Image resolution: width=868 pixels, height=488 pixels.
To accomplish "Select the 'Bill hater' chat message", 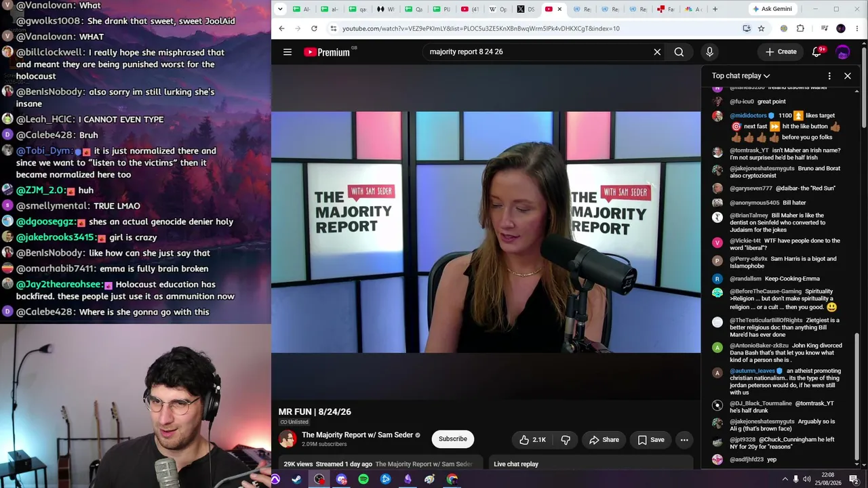I will click(x=794, y=203).
